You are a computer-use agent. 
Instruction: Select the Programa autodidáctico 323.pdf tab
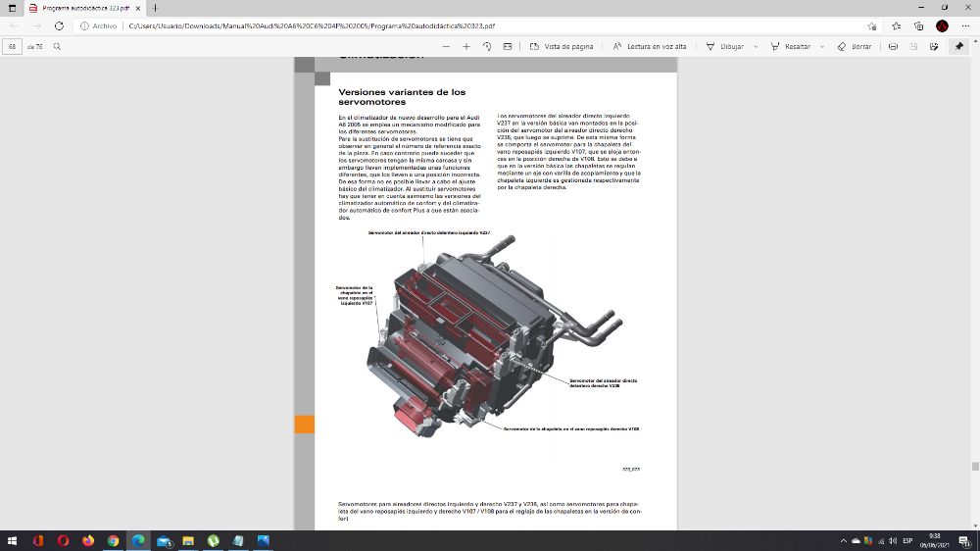[x=85, y=8]
